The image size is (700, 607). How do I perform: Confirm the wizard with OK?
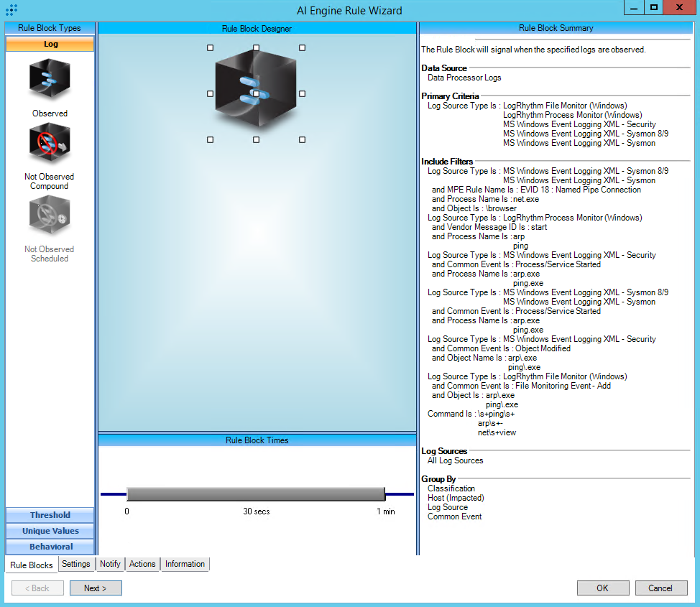602,588
